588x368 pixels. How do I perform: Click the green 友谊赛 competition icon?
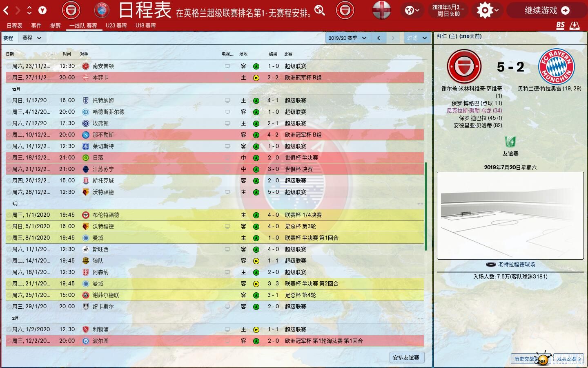point(510,141)
